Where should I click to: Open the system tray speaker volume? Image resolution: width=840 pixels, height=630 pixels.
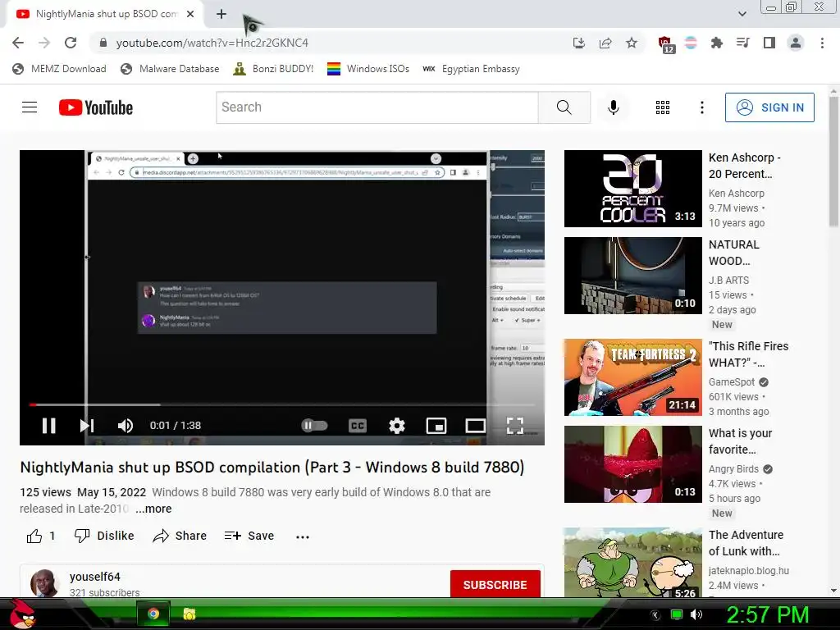click(x=696, y=614)
